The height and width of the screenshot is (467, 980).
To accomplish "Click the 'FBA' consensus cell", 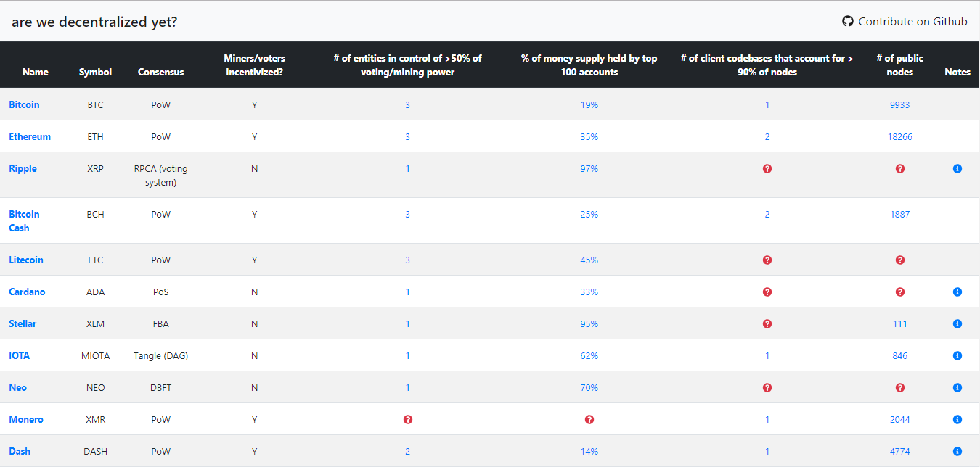I will pos(160,323).
